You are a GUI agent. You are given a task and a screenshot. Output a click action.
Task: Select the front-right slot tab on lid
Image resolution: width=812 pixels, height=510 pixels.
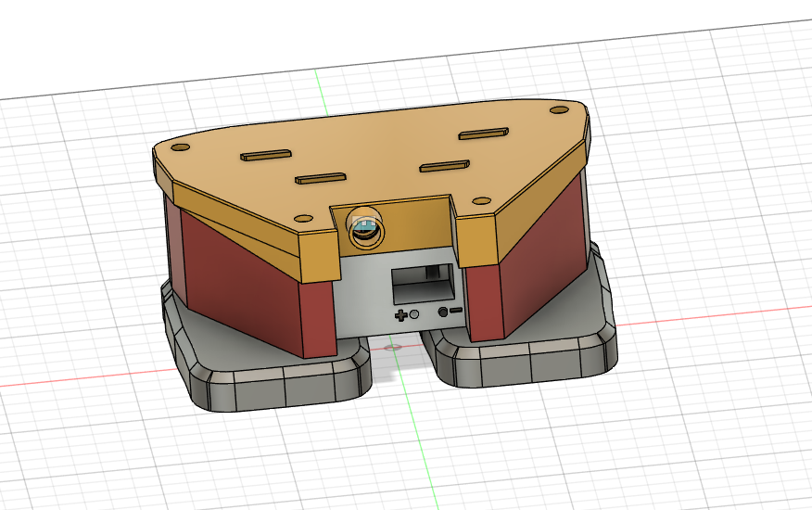[445, 166]
